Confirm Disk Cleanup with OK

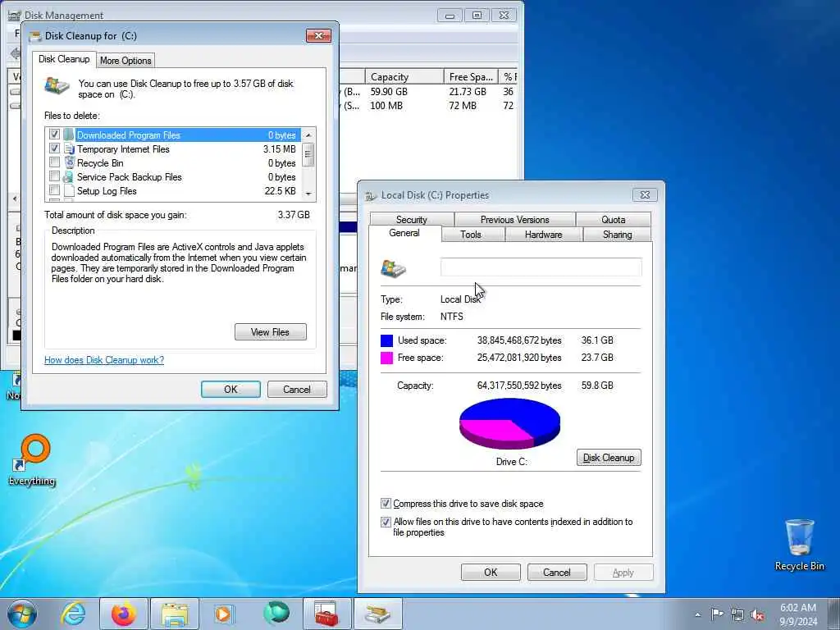231,390
